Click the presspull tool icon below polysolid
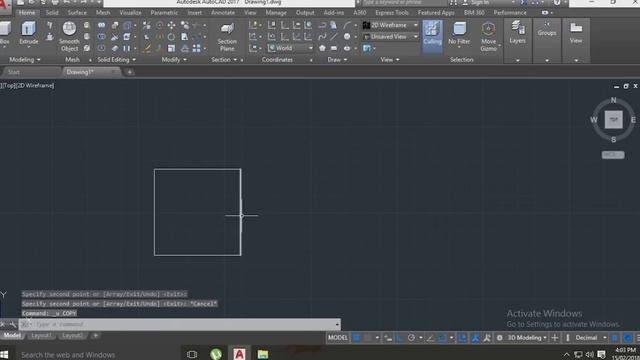This screenshot has height=360, width=640. coord(49,37)
